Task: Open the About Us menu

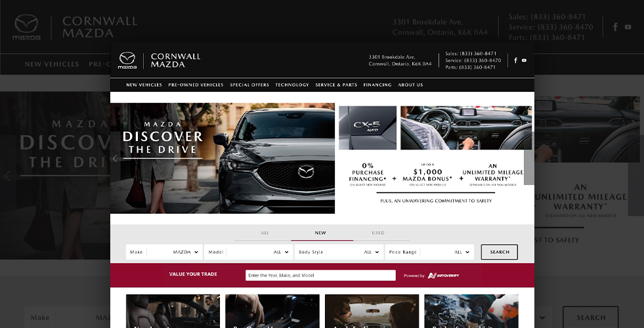Action: 410,85
